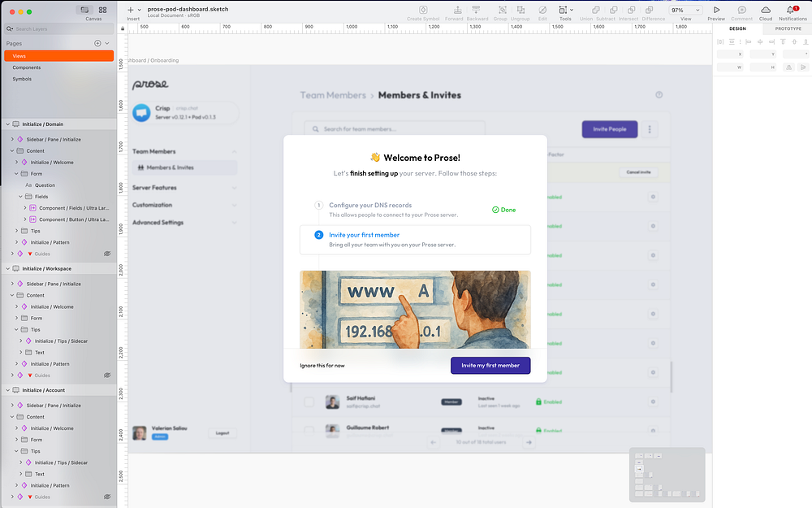This screenshot has width=812, height=508.
Task: Click the ruler lock icon
Action: click(123, 28)
